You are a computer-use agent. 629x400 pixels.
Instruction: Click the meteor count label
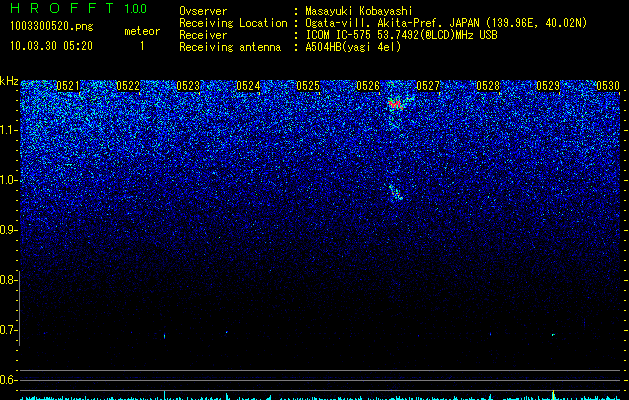pyautogui.click(x=142, y=31)
